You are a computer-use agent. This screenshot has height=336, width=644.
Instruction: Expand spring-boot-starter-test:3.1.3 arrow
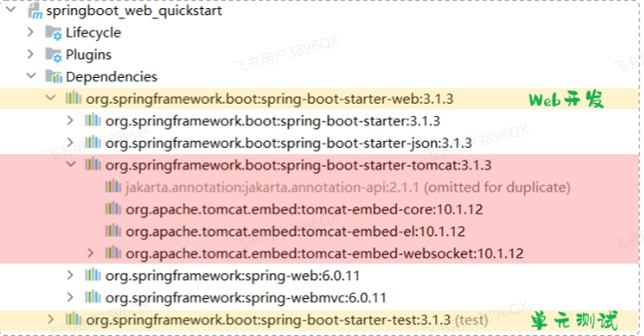tap(50, 319)
